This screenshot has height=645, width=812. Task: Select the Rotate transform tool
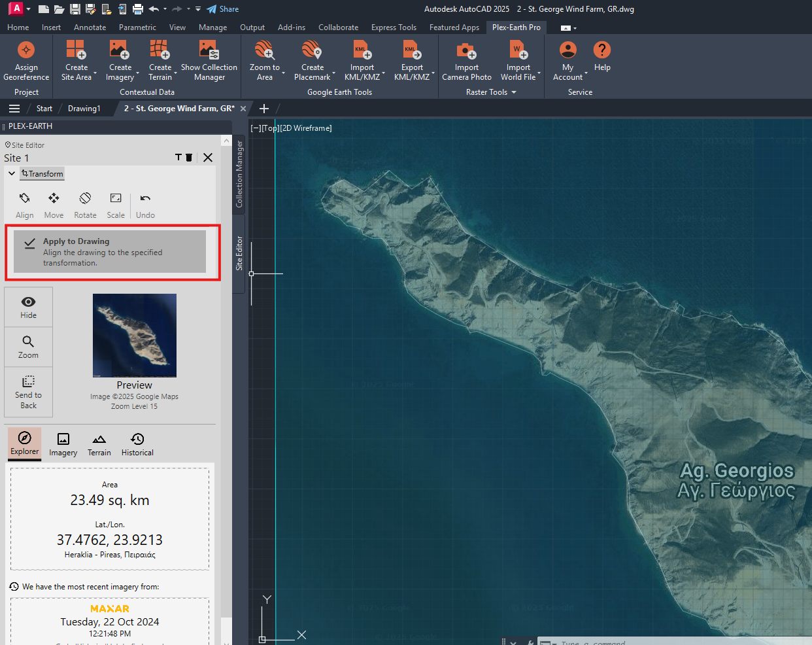point(85,205)
